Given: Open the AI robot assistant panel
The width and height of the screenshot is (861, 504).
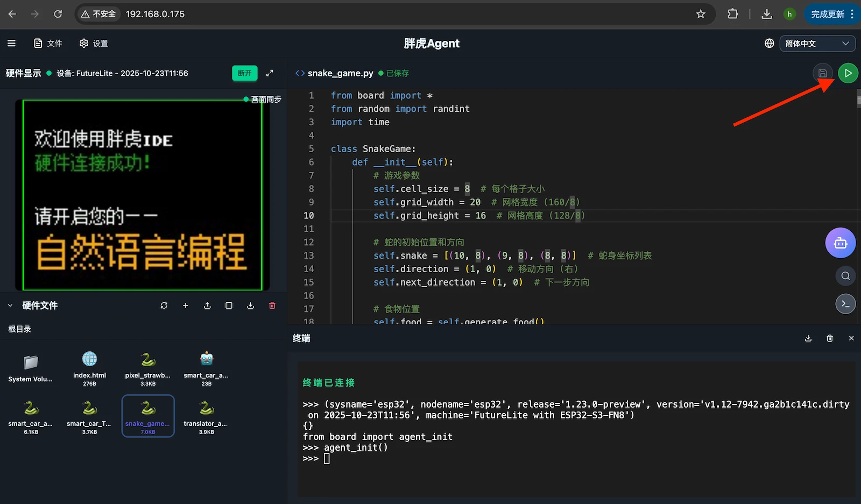Looking at the screenshot, I should coord(840,243).
